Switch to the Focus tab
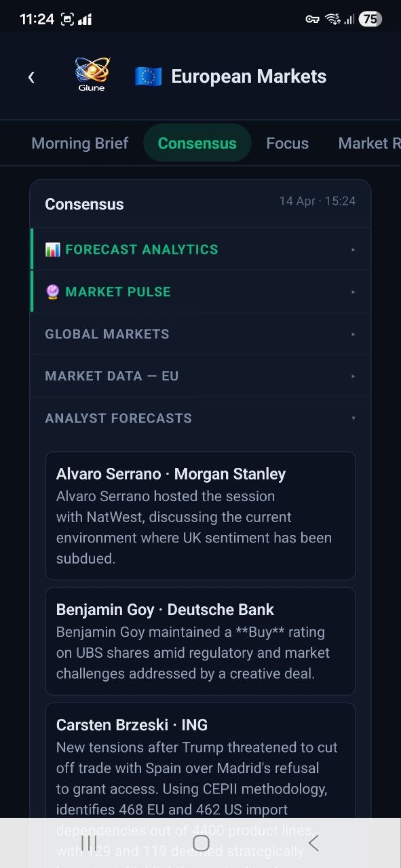 287,143
